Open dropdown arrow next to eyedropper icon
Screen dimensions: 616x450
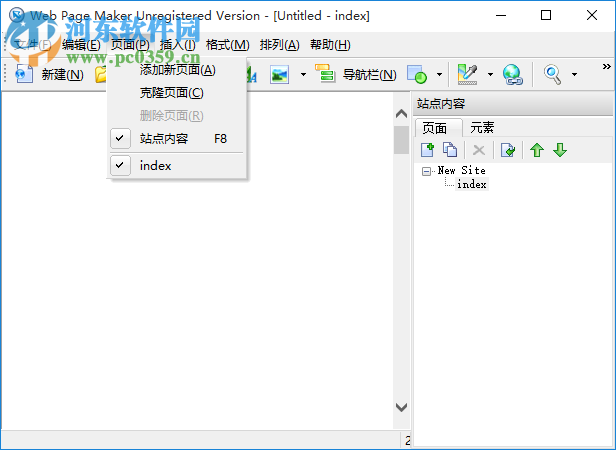click(490, 74)
